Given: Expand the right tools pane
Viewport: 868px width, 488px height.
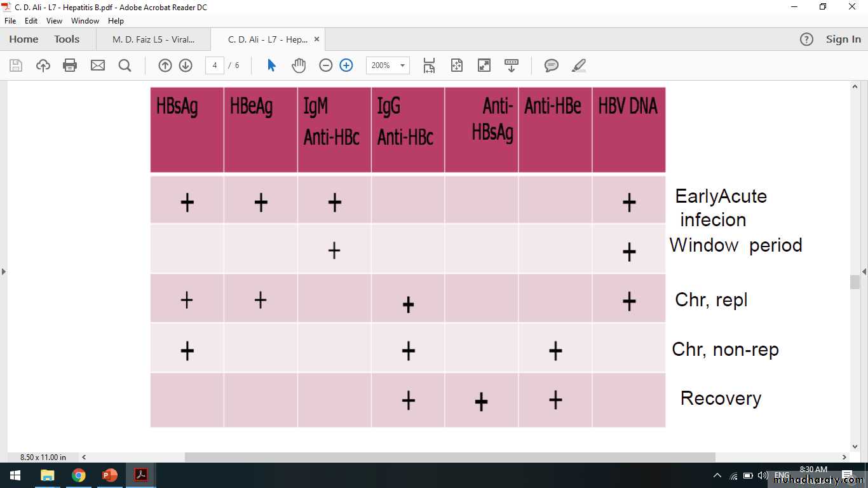Looking at the screenshot, I should [864, 271].
